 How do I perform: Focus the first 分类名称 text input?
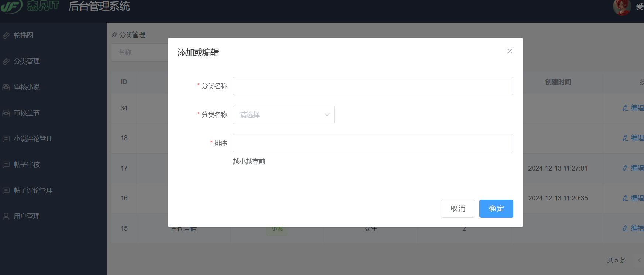tap(373, 86)
